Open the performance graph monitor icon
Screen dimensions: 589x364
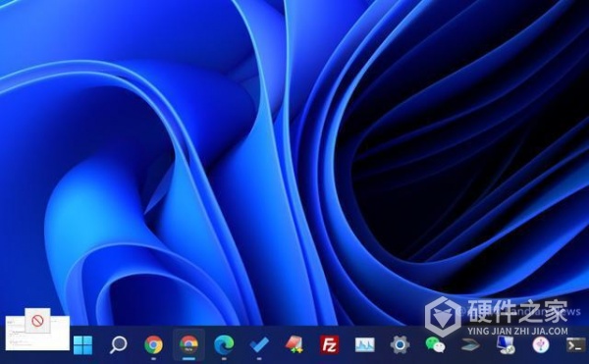(x=365, y=344)
